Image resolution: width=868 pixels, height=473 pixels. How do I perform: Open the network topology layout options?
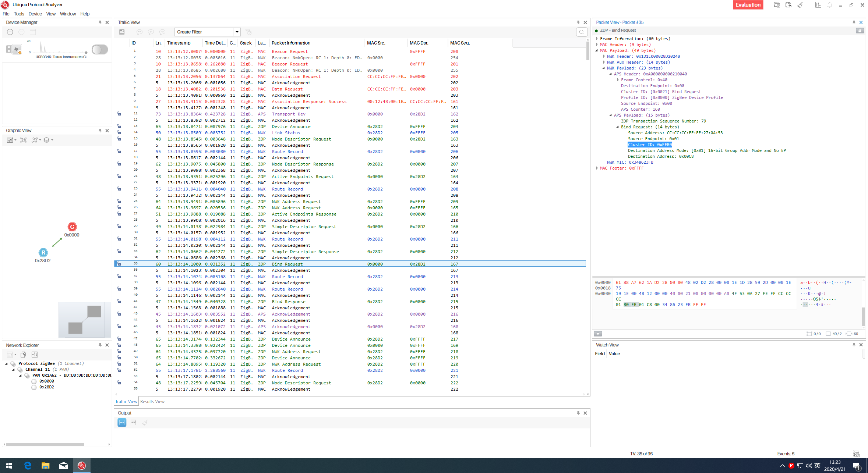(x=36, y=140)
